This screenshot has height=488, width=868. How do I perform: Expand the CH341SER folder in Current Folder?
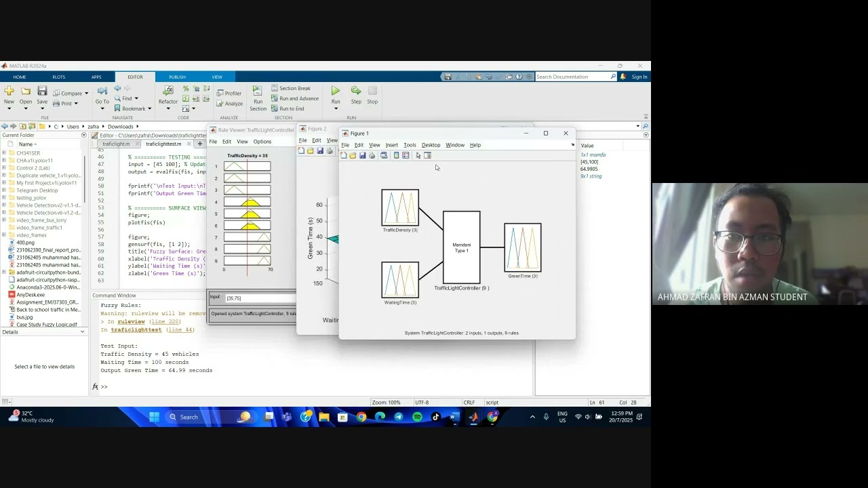coord(3,153)
